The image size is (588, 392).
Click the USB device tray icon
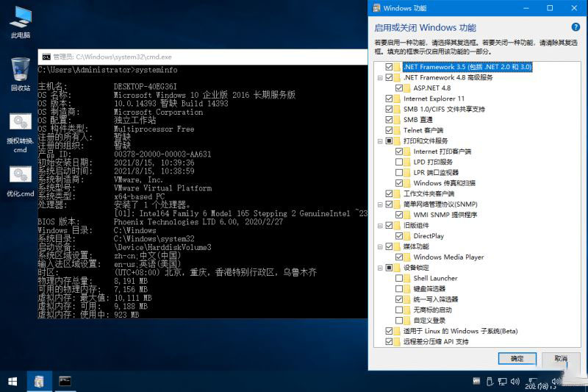tap(490, 382)
